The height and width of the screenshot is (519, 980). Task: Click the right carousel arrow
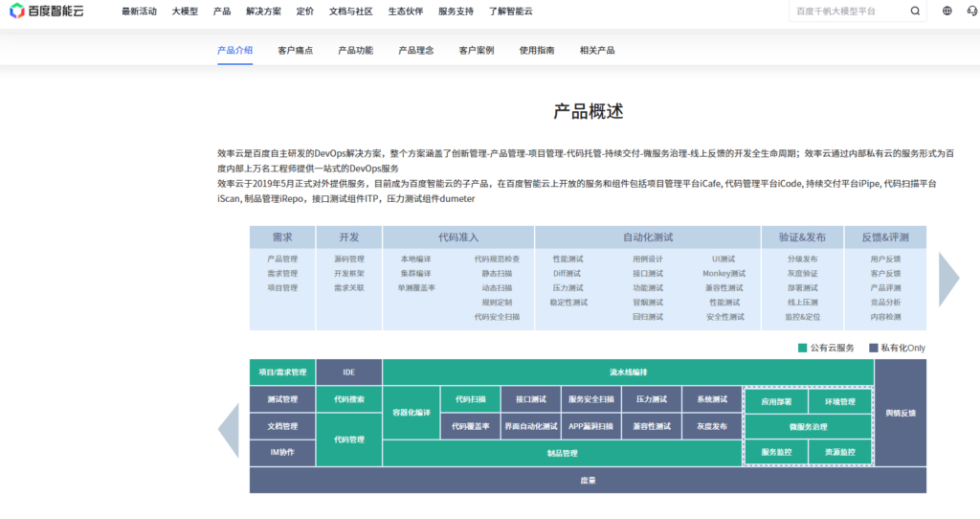tap(948, 279)
